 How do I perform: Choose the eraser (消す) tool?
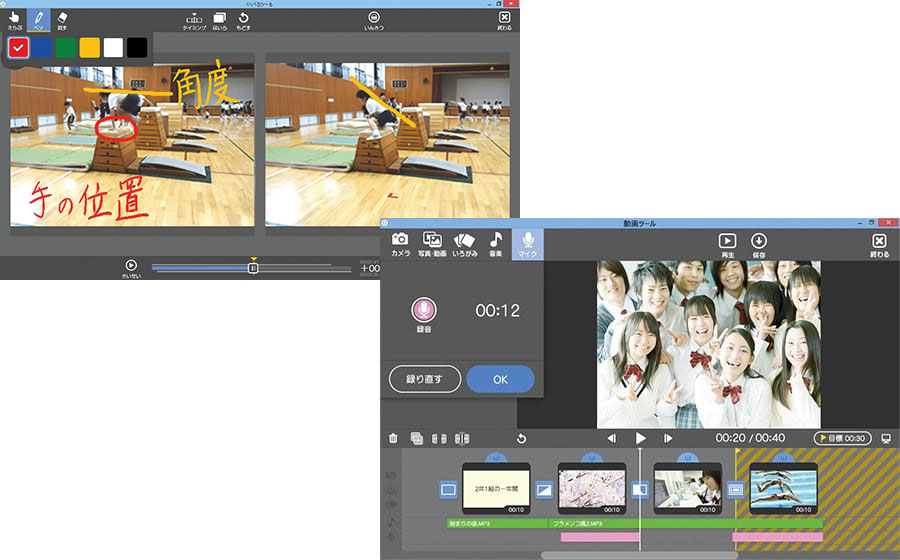pyautogui.click(x=62, y=19)
